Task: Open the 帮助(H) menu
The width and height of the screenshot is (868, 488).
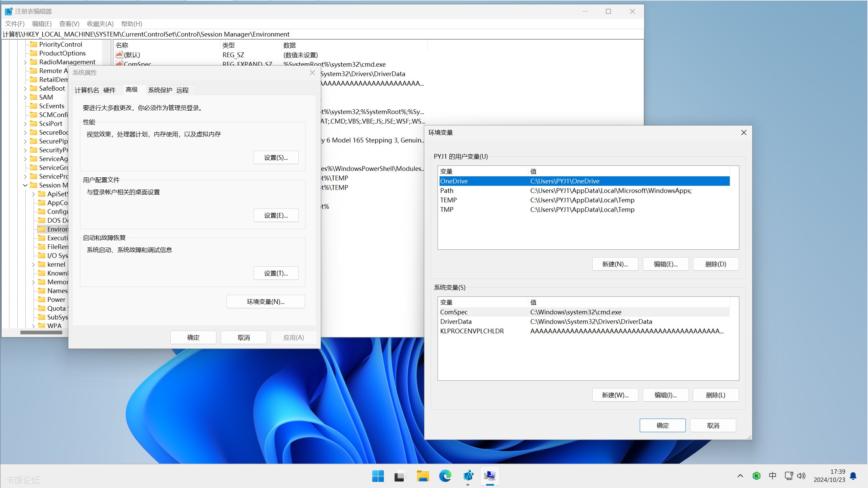Action: pos(132,24)
